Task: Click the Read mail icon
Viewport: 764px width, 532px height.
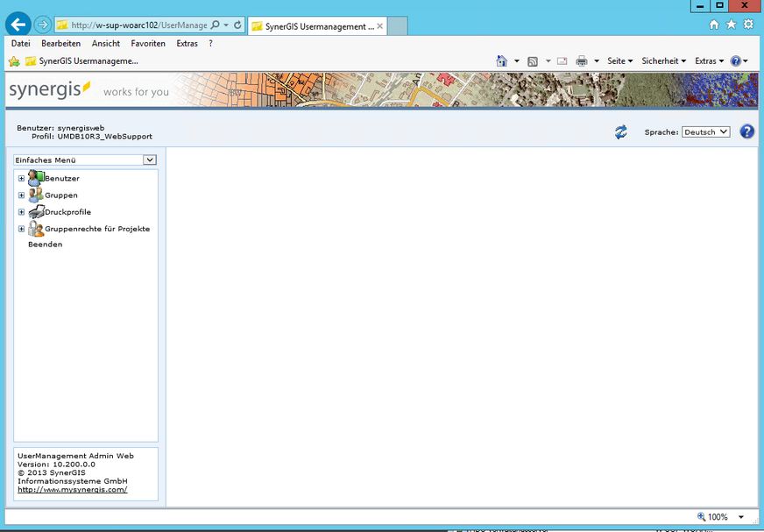Action: click(x=562, y=60)
